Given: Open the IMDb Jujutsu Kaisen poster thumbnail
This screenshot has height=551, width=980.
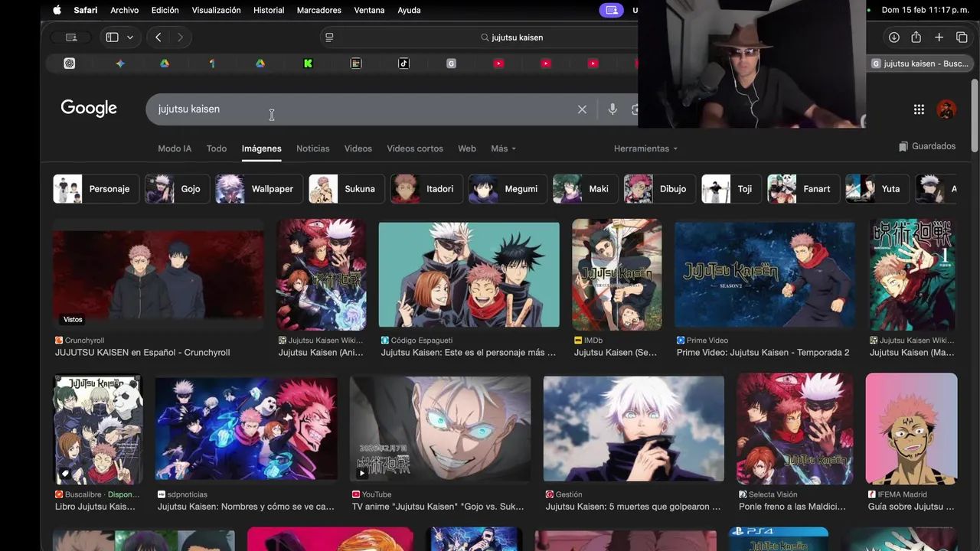Looking at the screenshot, I should point(617,275).
